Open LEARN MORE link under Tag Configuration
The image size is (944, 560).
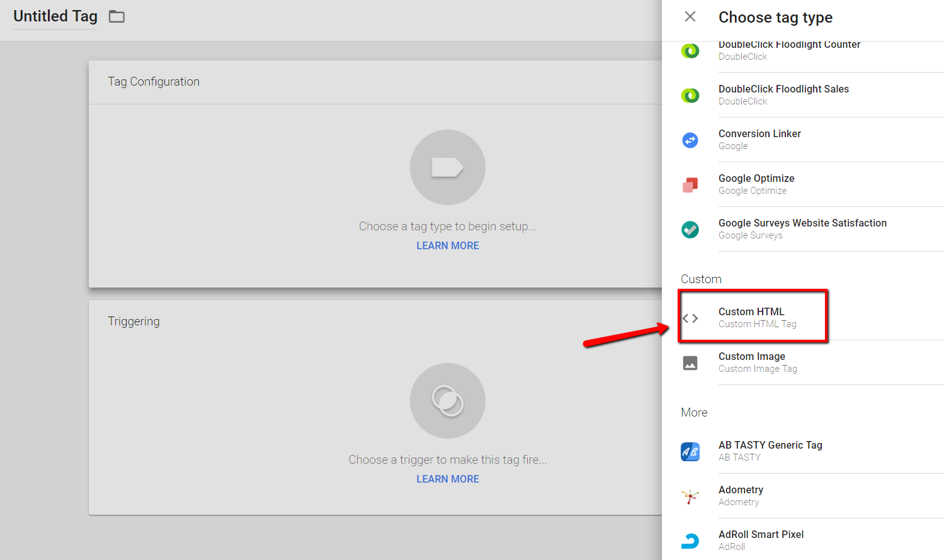[448, 245]
